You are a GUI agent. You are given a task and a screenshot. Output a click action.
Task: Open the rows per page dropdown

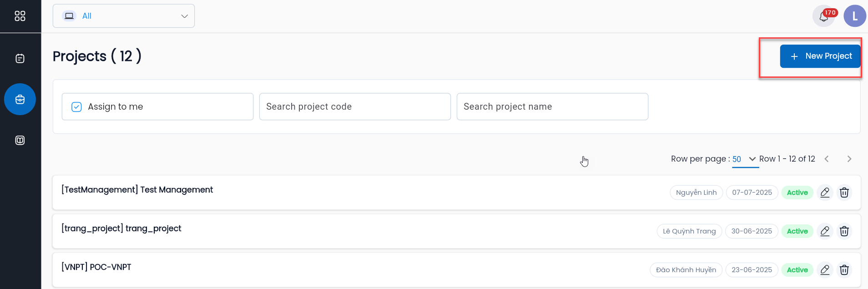click(744, 159)
